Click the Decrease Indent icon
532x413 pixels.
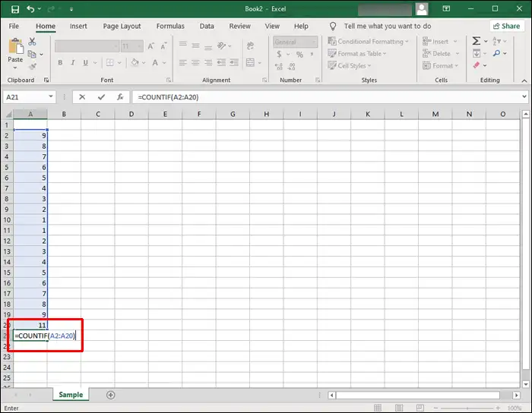click(221, 63)
